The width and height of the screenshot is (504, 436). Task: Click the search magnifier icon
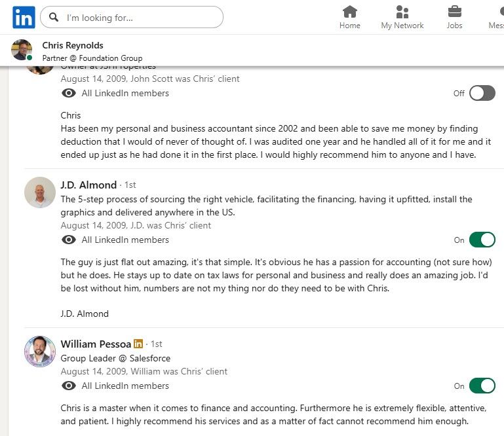click(54, 18)
